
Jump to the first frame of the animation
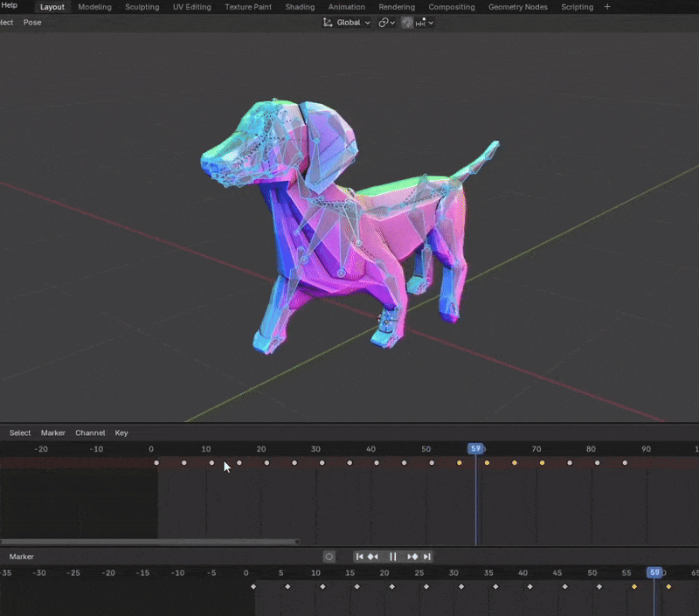coord(359,557)
